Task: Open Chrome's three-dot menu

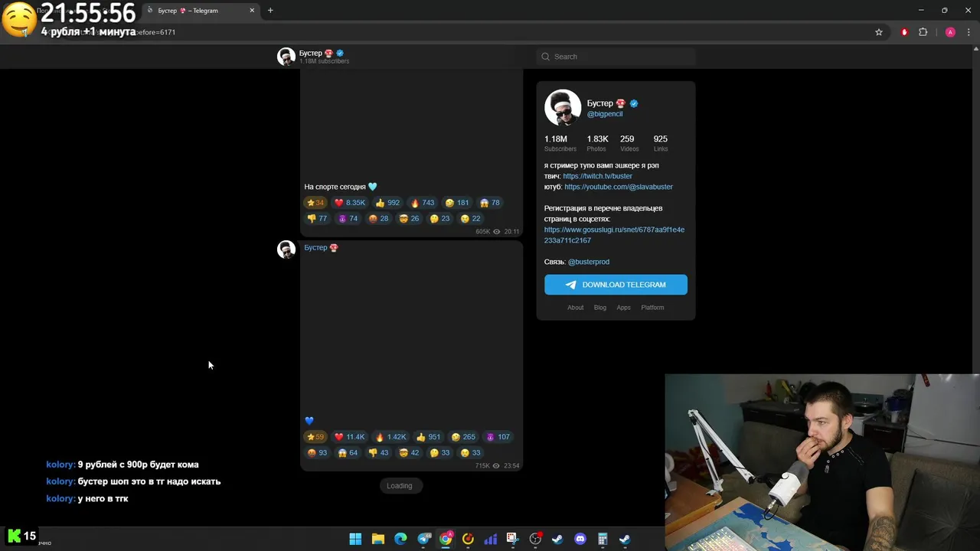Action: coord(969,32)
